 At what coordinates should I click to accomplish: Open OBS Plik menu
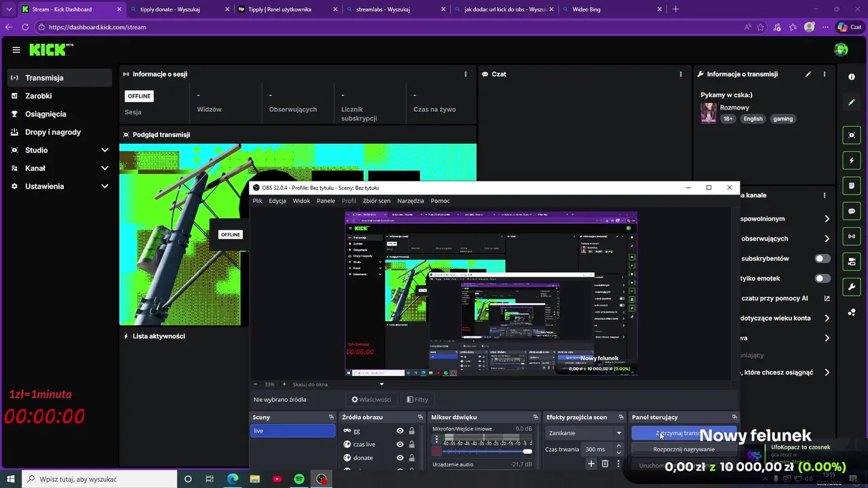click(x=258, y=201)
